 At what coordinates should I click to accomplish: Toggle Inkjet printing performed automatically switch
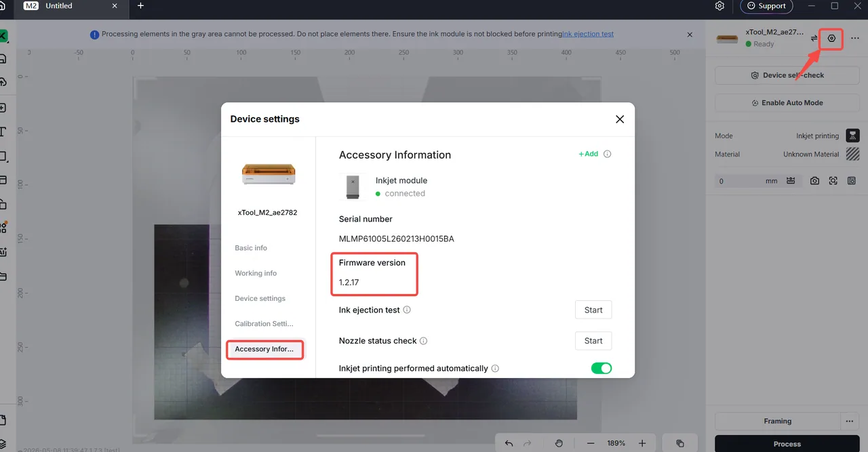(x=601, y=368)
